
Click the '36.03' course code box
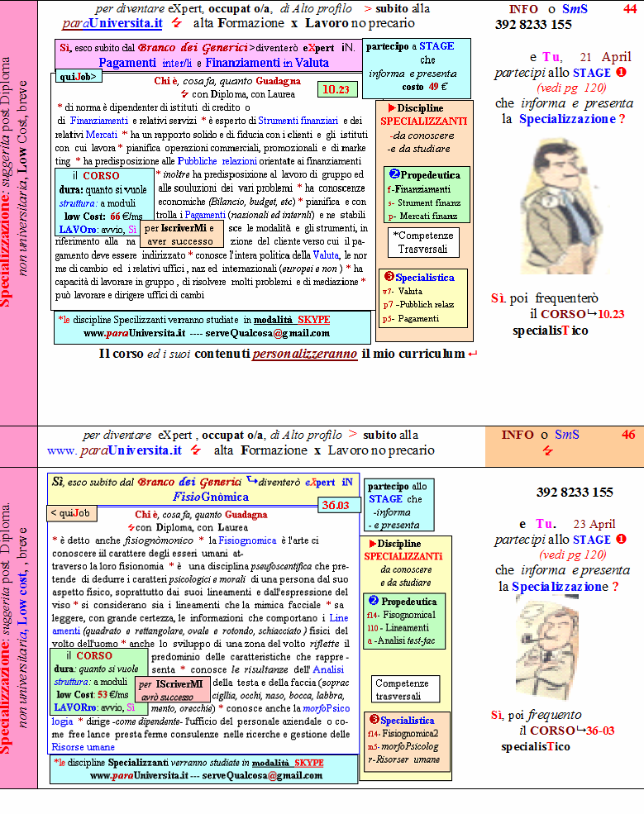[339, 505]
